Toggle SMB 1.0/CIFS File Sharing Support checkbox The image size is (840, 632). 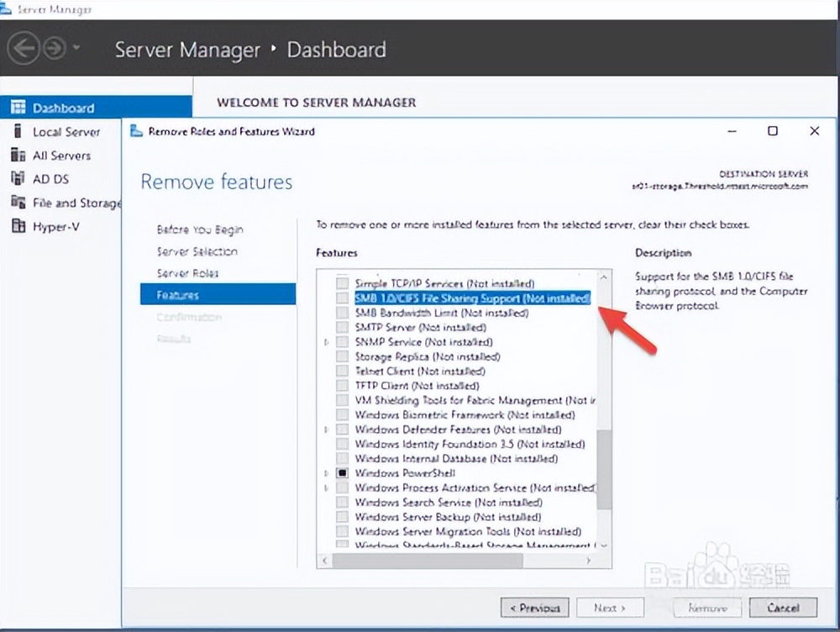343,298
